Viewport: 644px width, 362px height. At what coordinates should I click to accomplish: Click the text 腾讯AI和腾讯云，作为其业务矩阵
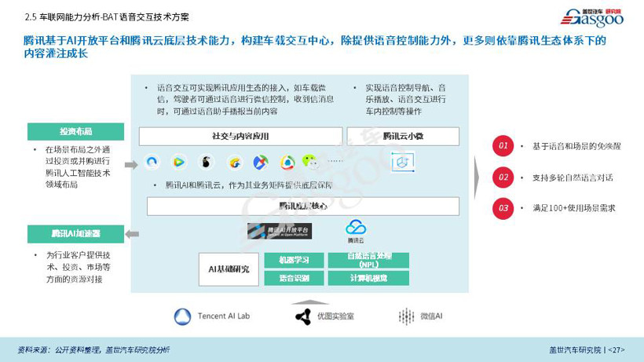tap(249, 185)
